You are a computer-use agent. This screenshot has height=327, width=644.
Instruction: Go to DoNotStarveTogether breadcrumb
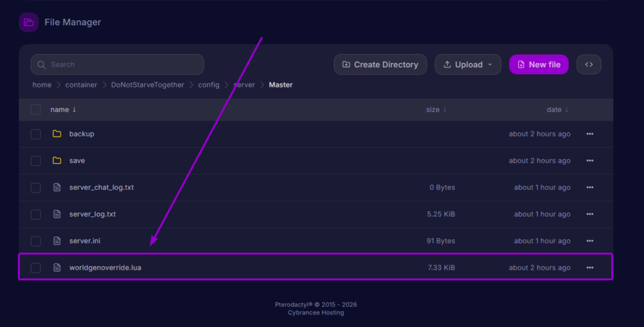click(147, 85)
